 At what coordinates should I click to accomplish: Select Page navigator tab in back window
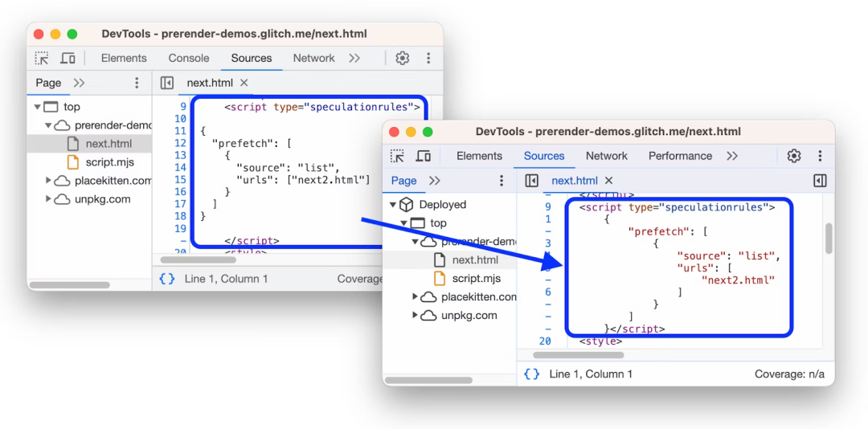click(x=48, y=83)
